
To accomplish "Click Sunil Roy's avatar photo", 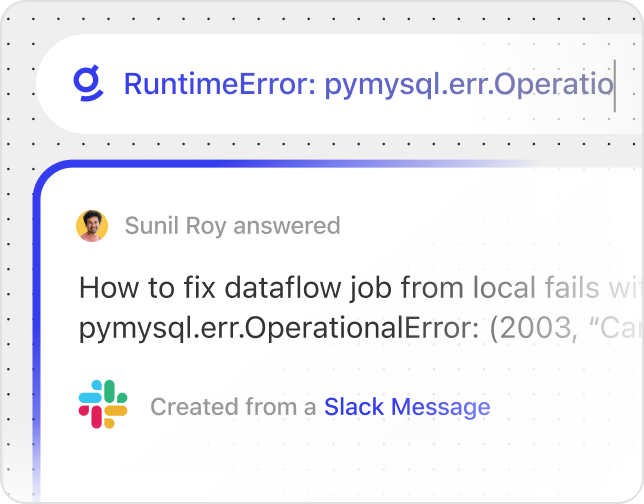I will click(92, 226).
